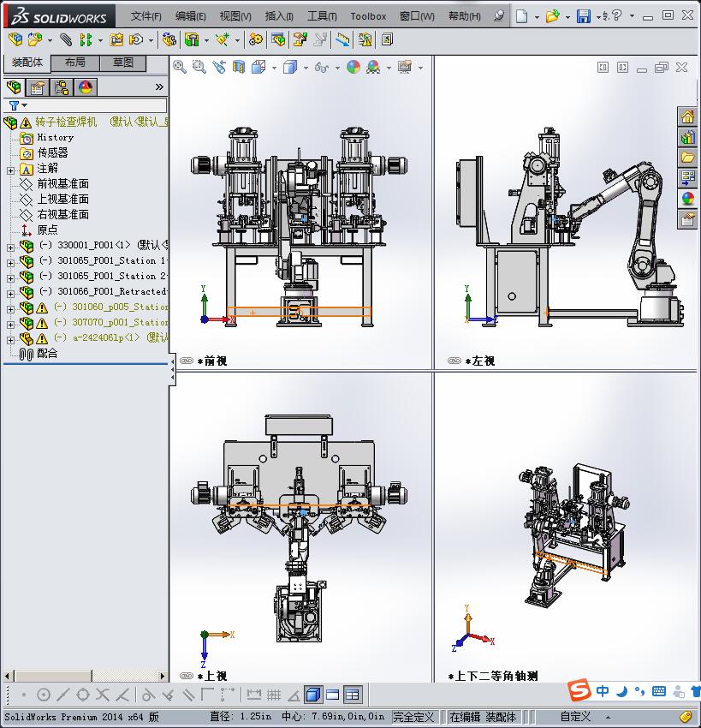Open the 插入 (Insert) menu
The width and height of the screenshot is (701, 728).
point(279,16)
